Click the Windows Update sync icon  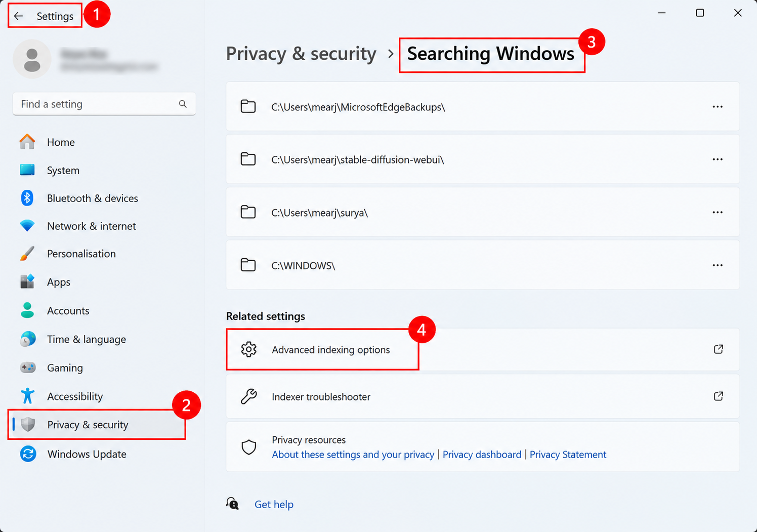tap(28, 454)
